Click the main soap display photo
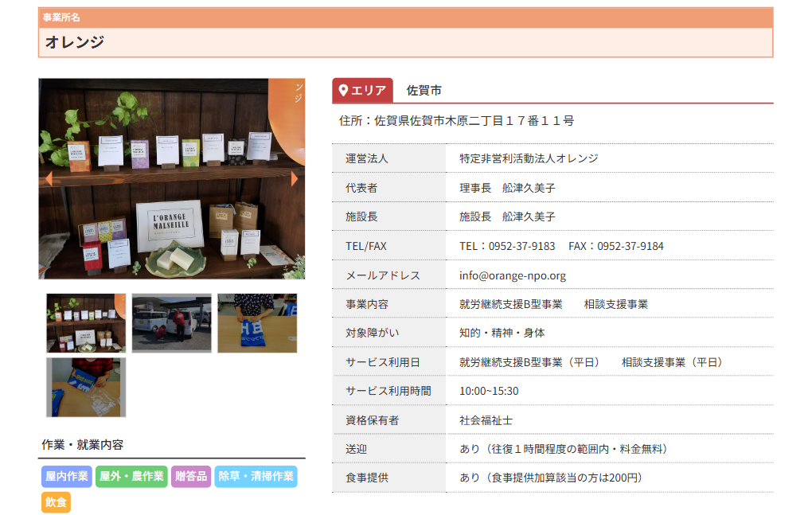 171,178
